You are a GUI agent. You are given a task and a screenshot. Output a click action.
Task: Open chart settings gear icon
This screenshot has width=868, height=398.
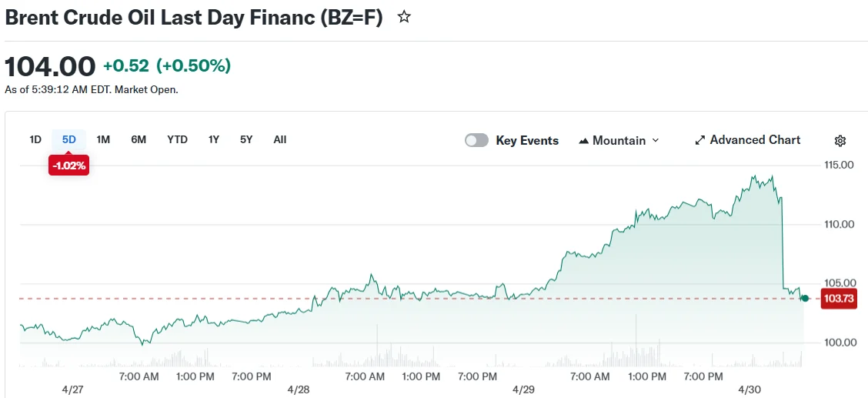840,141
